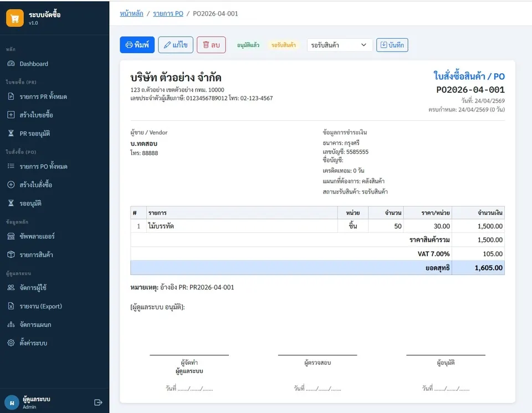Open รายการ PO breadcrumb link
532x413 pixels.
168,13
